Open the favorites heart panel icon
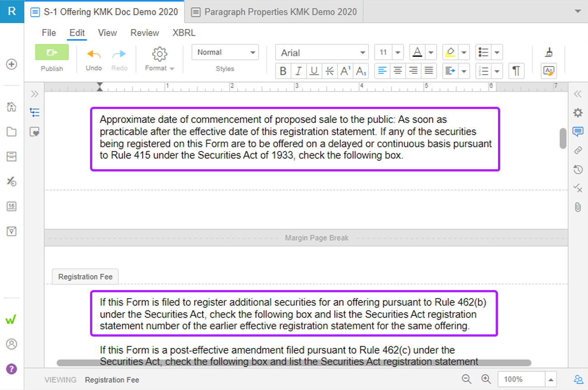This screenshot has height=390, width=588. pyautogui.click(x=34, y=132)
